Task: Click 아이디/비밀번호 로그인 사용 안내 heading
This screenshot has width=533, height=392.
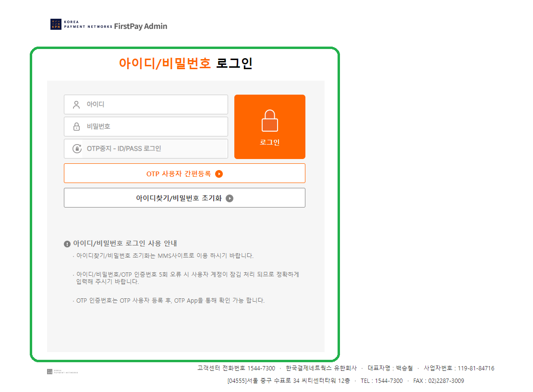Action: coord(125,244)
